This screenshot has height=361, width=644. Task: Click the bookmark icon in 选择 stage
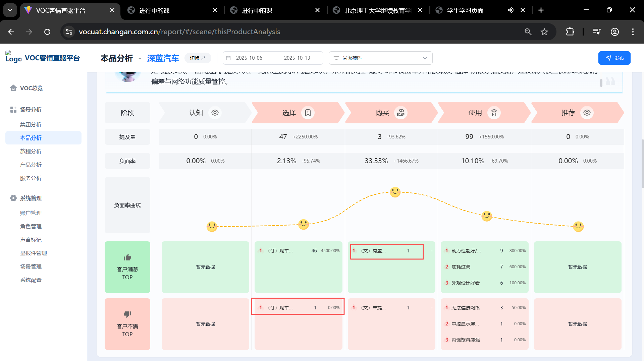pyautogui.click(x=308, y=113)
